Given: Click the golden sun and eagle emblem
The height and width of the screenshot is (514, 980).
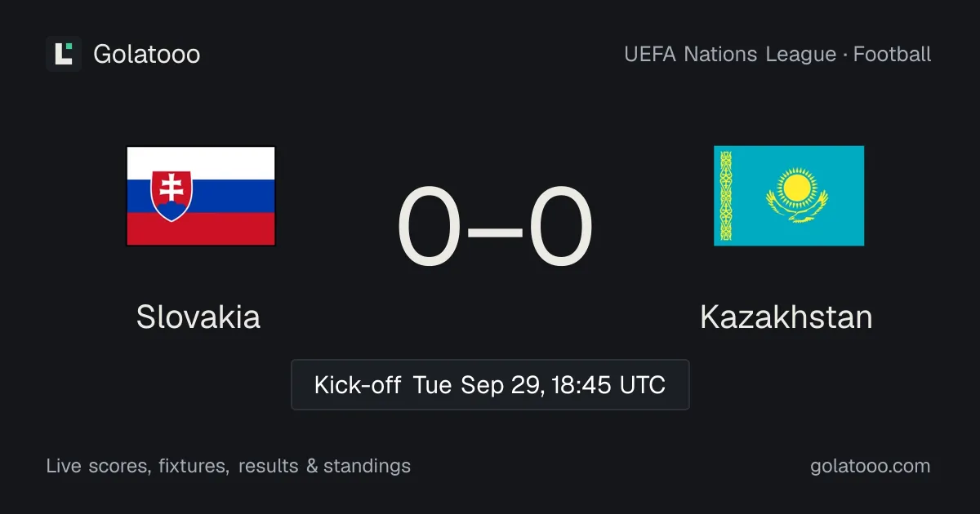Looking at the screenshot, I should [797, 195].
